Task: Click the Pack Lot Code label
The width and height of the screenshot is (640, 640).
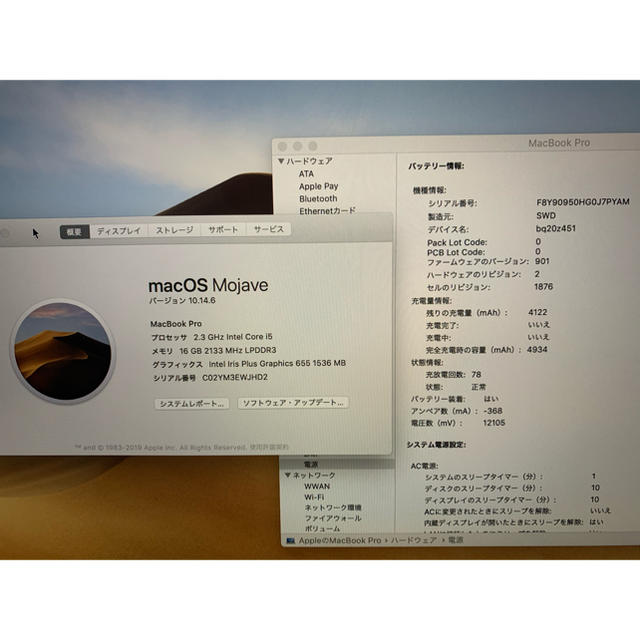Action: [457, 242]
